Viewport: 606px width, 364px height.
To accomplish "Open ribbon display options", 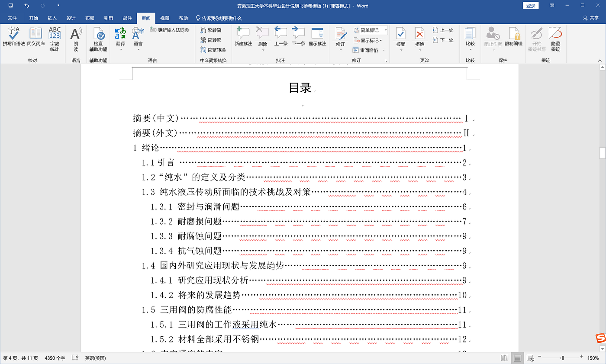I will click(x=552, y=6).
